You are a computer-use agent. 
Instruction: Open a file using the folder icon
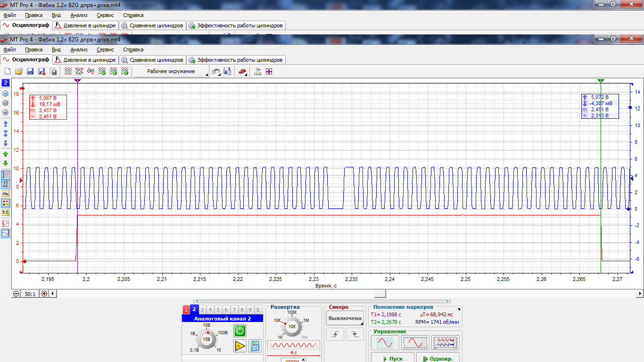click(19, 72)
